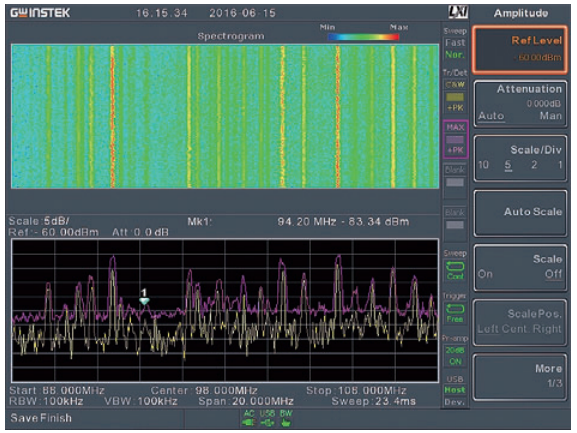
Task: Click the USB Host indicator
Action: pyautogui.click(x=455, y=390)
